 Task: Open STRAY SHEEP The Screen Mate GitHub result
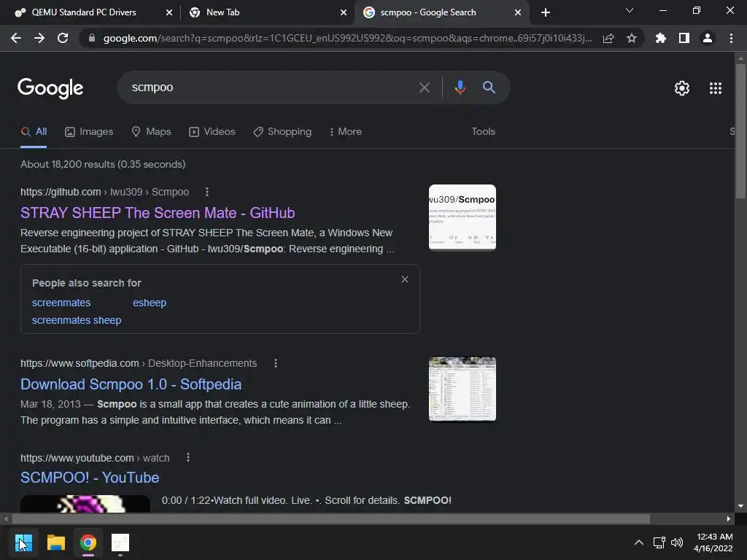click(158, 213)
